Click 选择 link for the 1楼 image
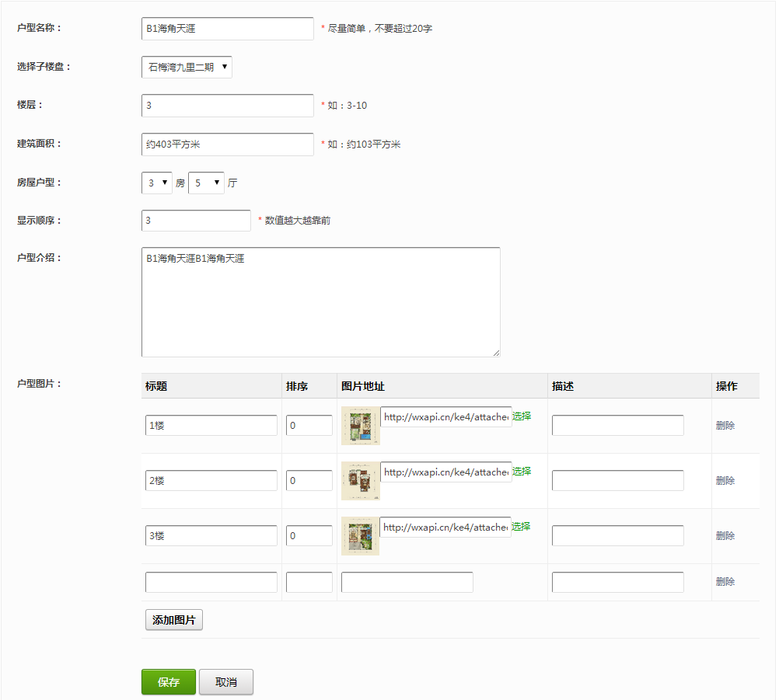This screenshot has height=700, width=779. pos(522,416)
